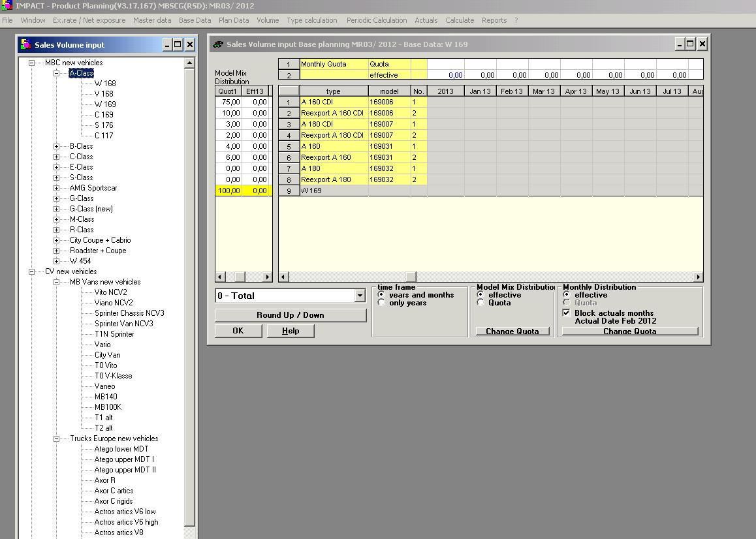Select C 117 in the tree
The height and width of the screenshot is (539, 756).
[104, 136]
